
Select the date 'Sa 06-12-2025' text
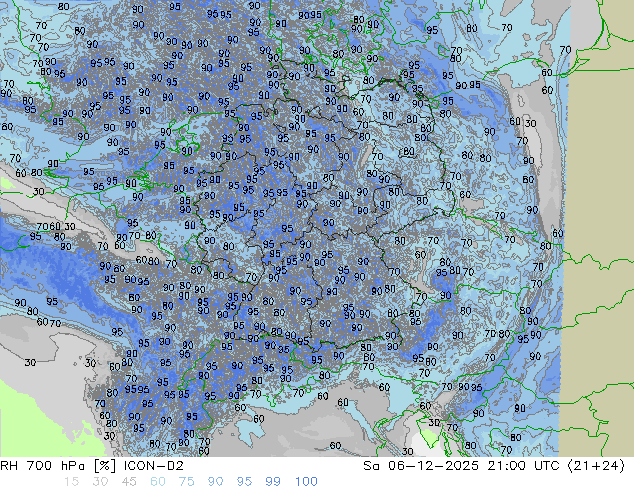click(421, 466)
